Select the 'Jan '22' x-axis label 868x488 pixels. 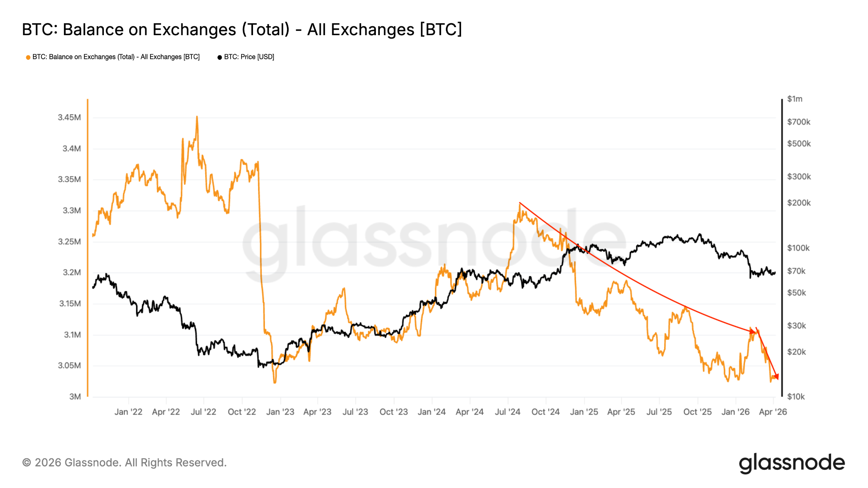(128, 412)
